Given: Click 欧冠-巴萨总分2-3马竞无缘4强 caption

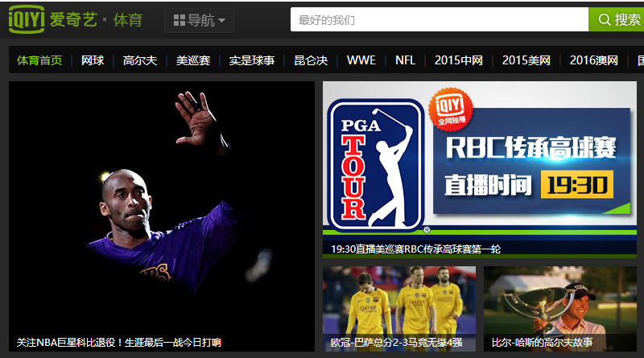Looking at the screenshot, I should pos(396,343).
